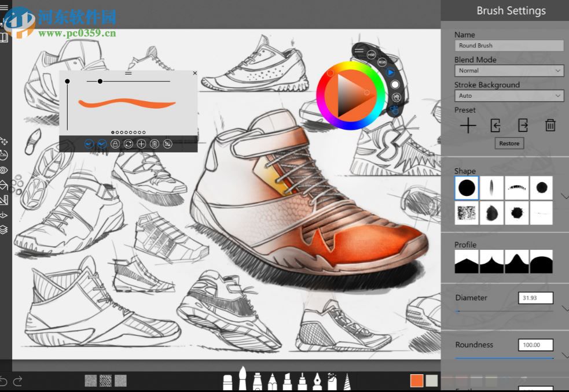Open the Blend Mode dropdown

coord(508,71)
